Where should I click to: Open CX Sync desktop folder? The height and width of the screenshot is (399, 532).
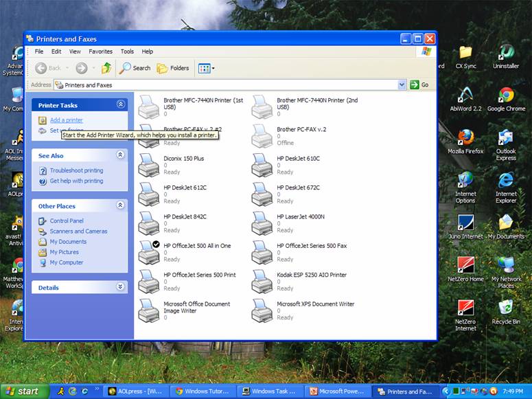(x=465, y=57)
